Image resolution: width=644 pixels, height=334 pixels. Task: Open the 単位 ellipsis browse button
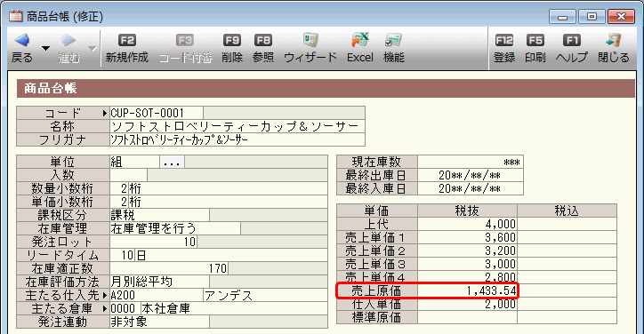coord(172,162)
